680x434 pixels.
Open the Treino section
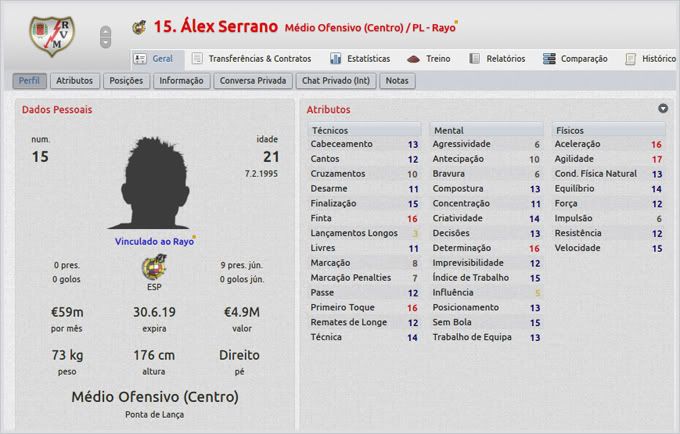(x=429, y=59)
